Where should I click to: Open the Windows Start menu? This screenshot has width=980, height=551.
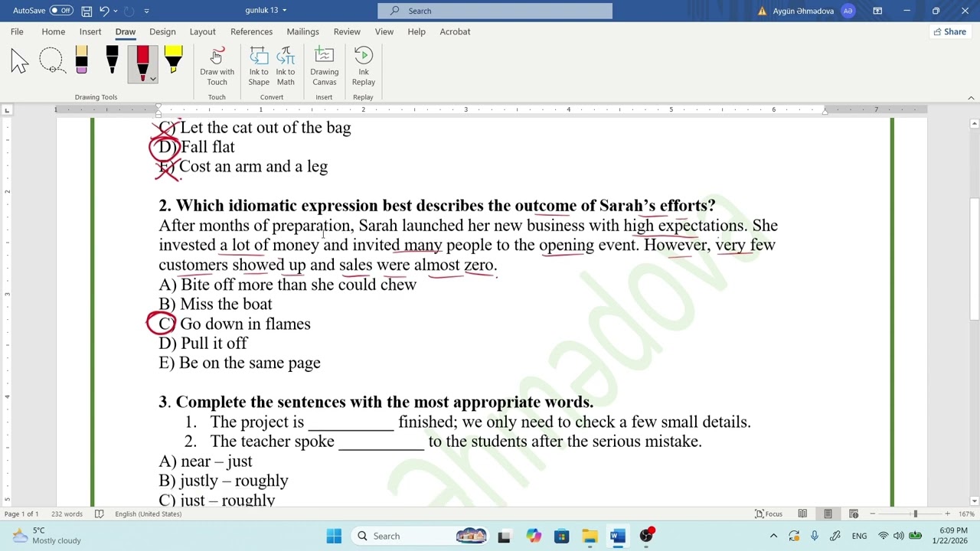pyautogui.click(x=334, y=536)
